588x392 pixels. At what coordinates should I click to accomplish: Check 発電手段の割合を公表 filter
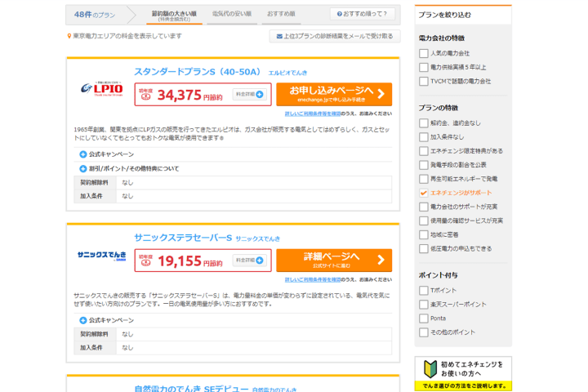click(423, 165)
